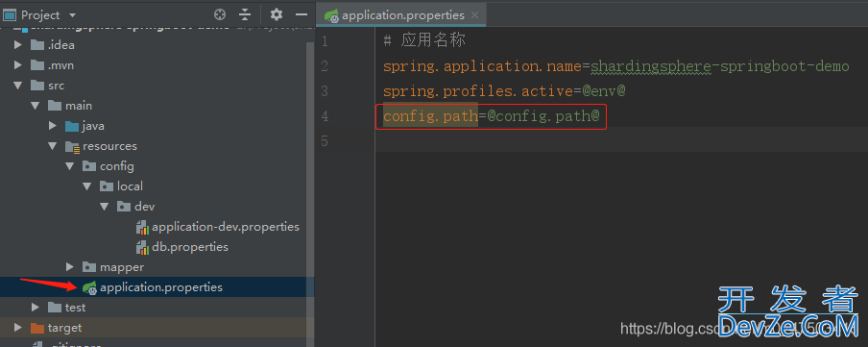The height and width of the screenshot is (347, 868).
Task: Open db.properties in the tree
Action: tap(190, 247)
